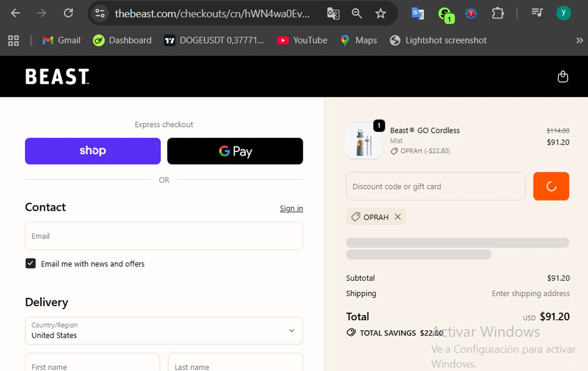588x371 pixels.
Task: Open the Google Translate extension
Action: point(417,14)
